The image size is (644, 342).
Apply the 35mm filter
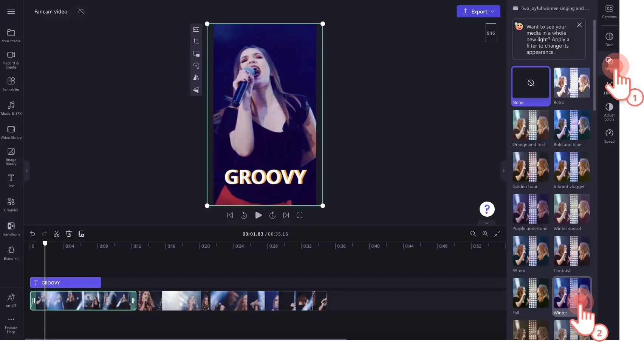pyautogui.click(x=531, y=254)
